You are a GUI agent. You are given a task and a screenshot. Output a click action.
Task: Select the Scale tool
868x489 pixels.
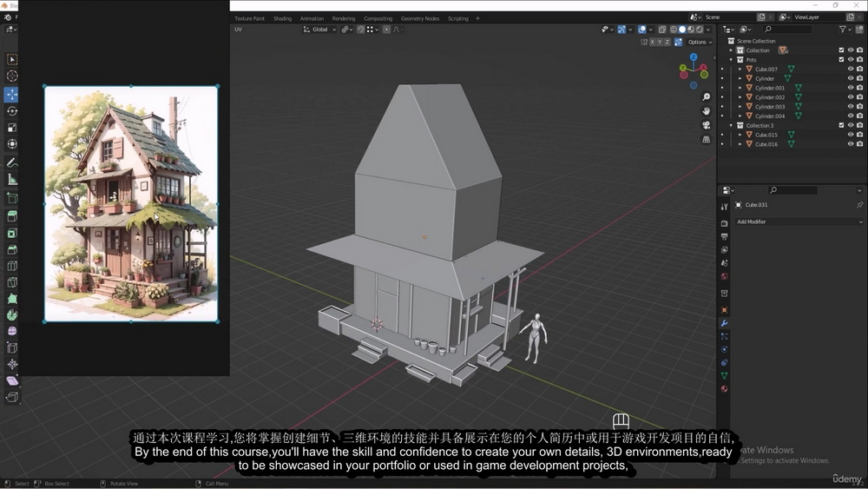[x=11, y=128]
